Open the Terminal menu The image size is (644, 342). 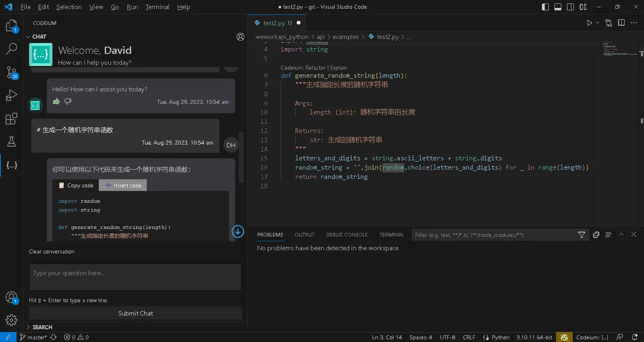click(157, 7)
